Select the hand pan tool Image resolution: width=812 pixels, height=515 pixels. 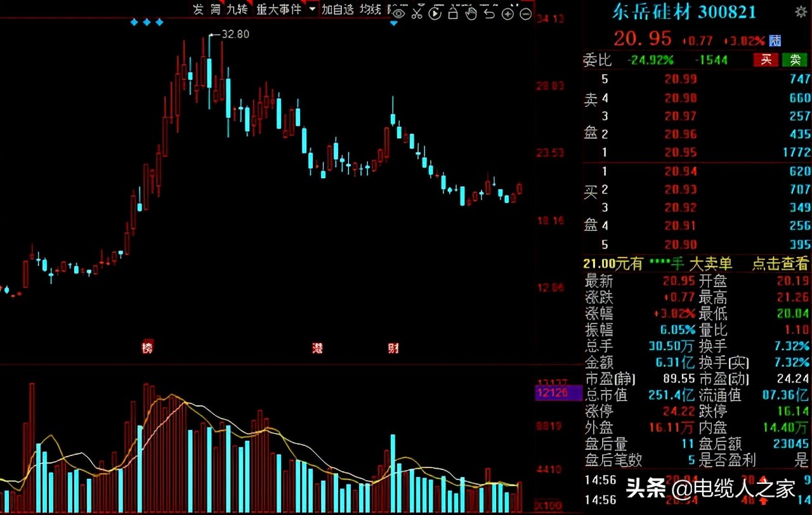click(x=471, y=13)
